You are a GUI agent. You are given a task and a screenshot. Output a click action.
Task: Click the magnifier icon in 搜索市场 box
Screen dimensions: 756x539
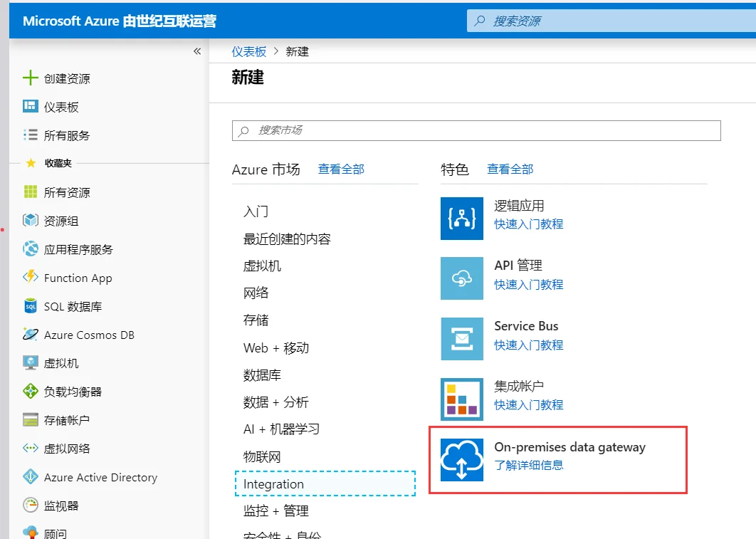244,130
